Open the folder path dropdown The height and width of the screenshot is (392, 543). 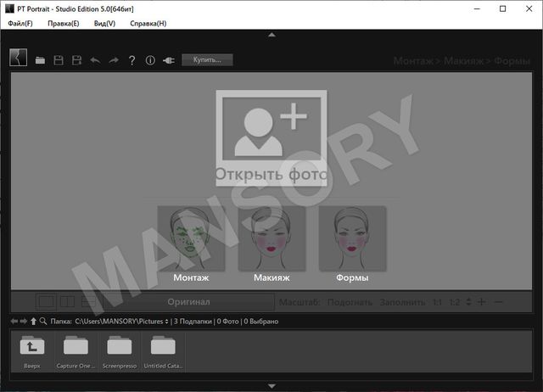click(x=166, y=322)
